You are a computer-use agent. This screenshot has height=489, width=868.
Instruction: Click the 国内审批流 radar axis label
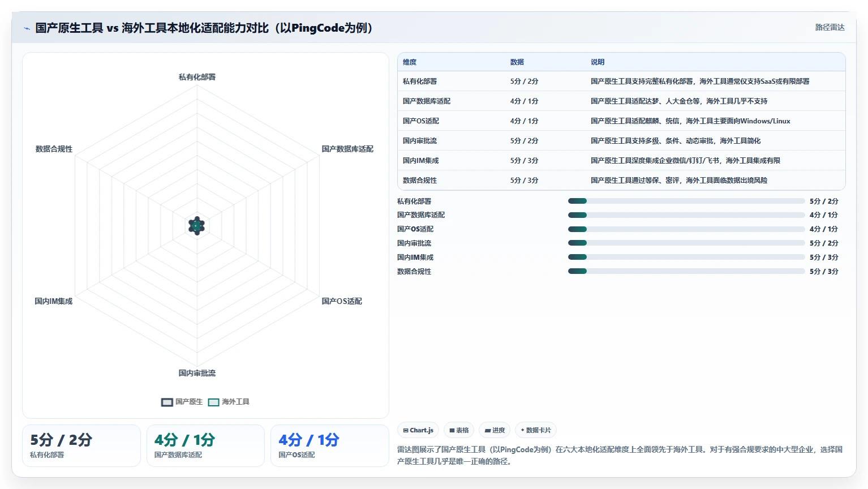tap(197, 373)
